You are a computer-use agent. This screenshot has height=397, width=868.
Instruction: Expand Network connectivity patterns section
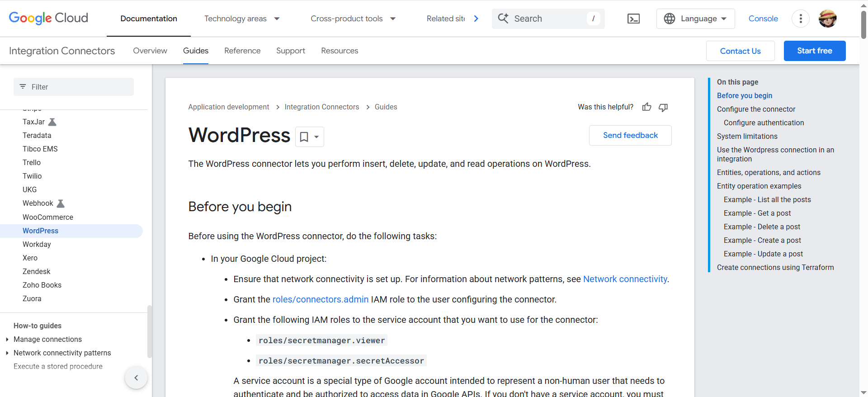[x=7, y=353]
